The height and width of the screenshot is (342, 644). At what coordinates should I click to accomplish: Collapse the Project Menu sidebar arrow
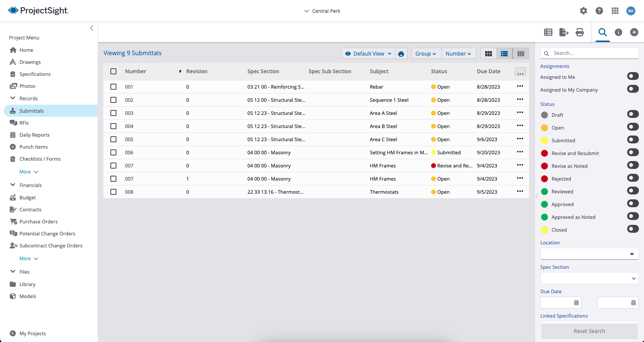pos(92,28)
